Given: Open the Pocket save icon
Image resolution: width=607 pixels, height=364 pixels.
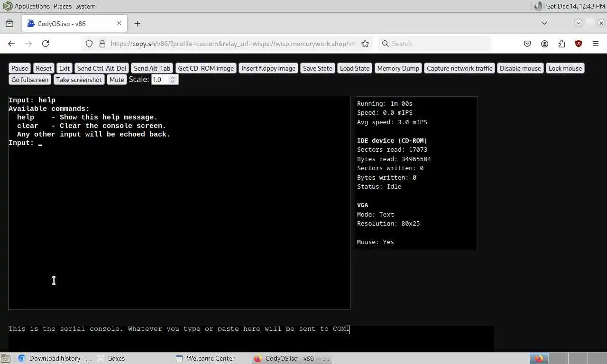Looking at the screenshot, I should tap(527, 44).
